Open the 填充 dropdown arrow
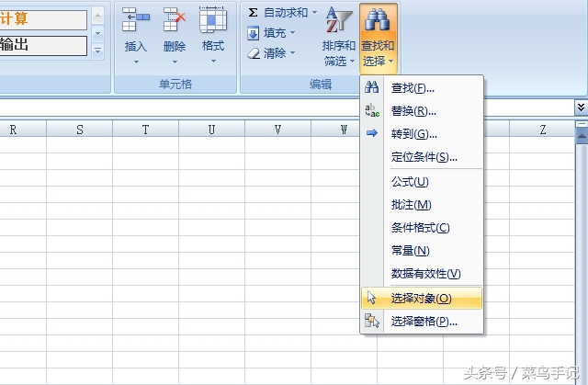This screenshot has height=385, width=588. click(x=292, y=32)
